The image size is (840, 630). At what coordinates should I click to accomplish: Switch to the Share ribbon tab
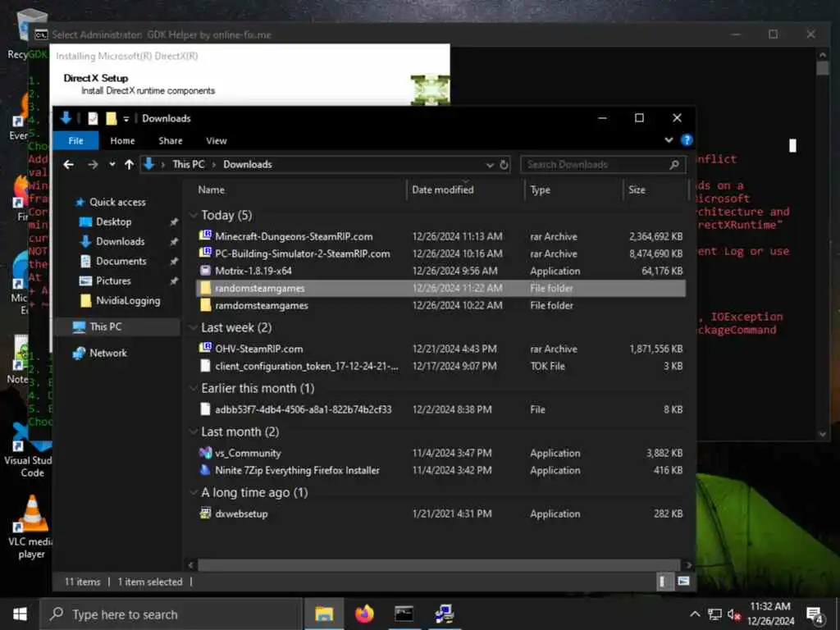[x=171, y=140]
